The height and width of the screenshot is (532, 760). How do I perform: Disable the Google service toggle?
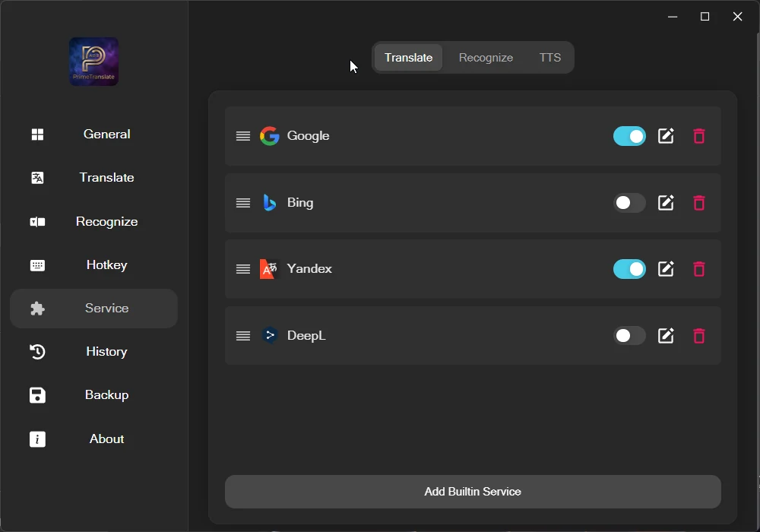click(x=629, y=136)
